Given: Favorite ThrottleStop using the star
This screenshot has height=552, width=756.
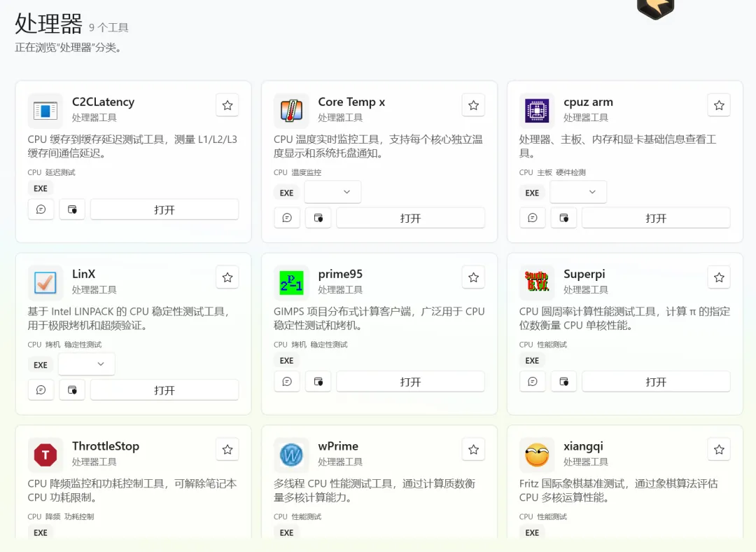Looking at the screenshot, I should pos(227,450).
